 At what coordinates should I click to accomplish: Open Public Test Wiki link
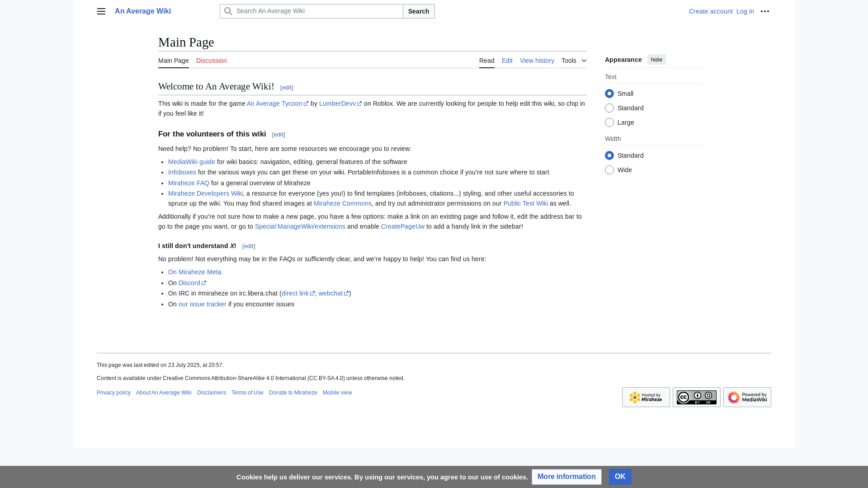pos(526,203)
